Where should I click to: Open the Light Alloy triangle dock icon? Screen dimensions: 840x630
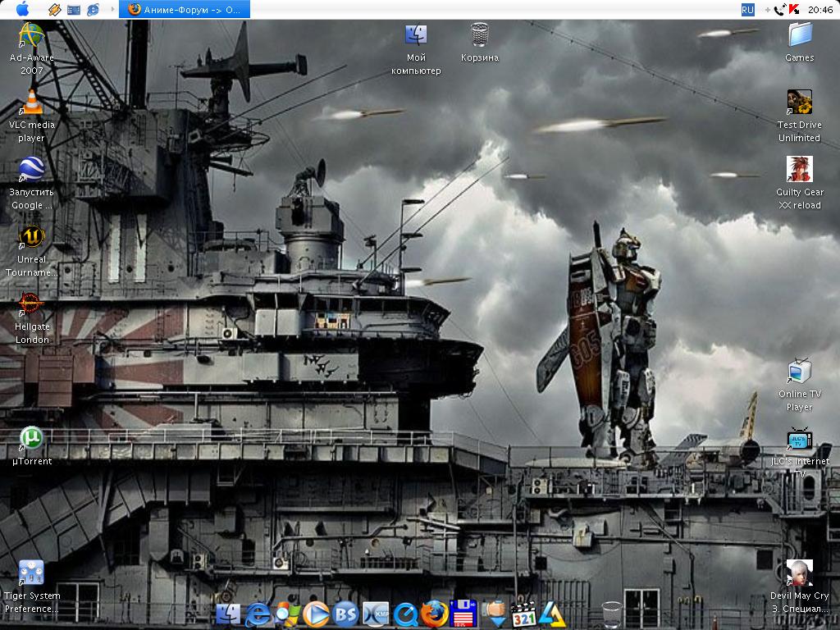pos(552,614)
